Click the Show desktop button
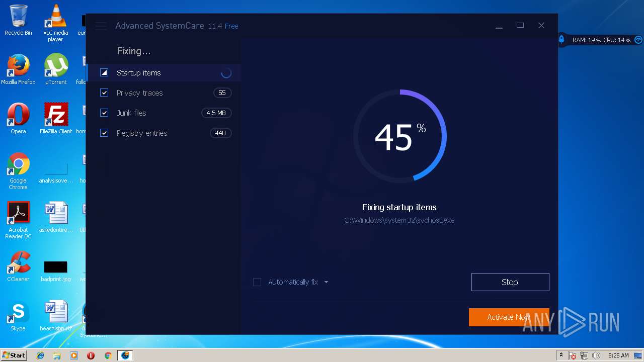Viewport: 644px width, 362px height. 639,355
